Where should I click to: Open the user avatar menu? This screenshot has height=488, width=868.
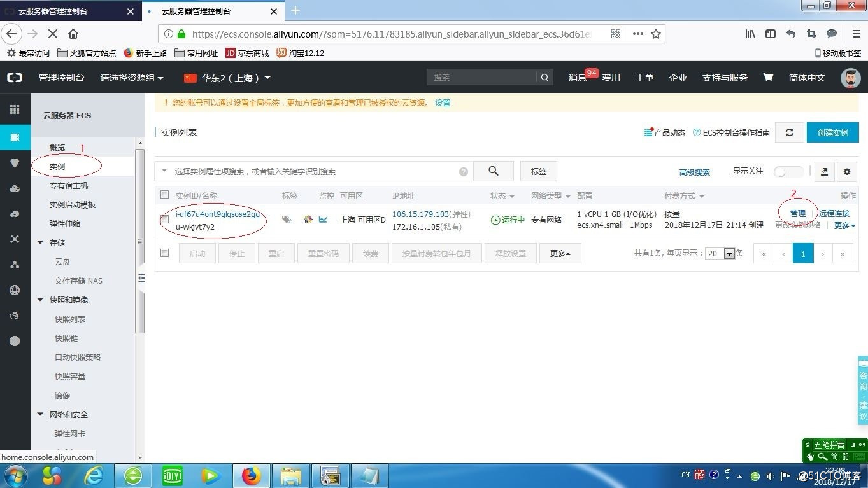pyautogui.click(x=851, y=78)
